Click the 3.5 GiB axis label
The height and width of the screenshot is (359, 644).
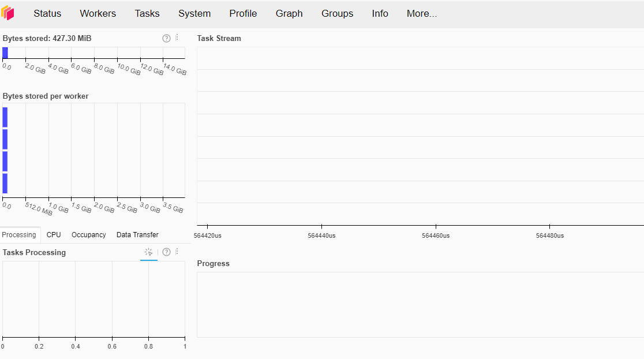point(173,207)
